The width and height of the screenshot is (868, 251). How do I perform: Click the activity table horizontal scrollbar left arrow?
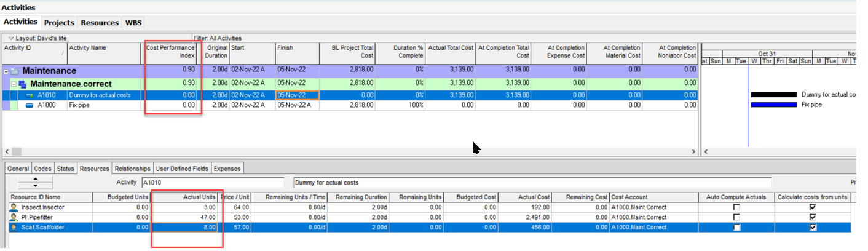click(x=7, y=151)
